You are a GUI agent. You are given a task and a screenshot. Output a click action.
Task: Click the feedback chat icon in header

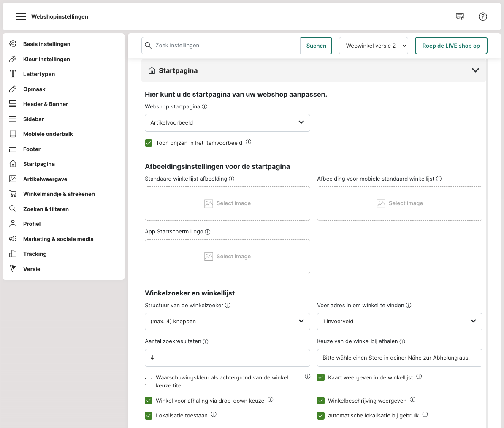coord(460,16)
